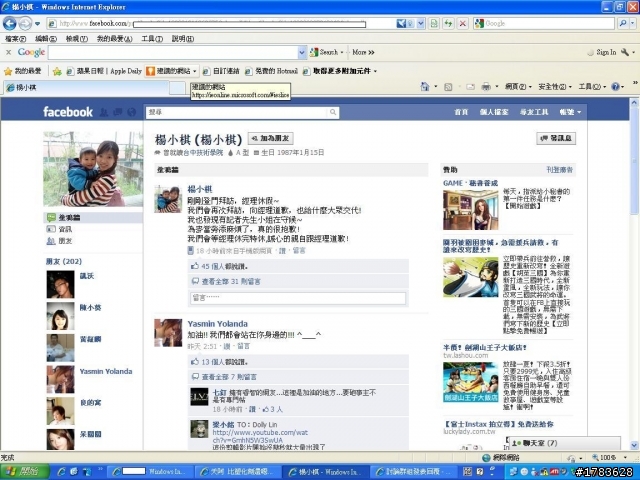Viewport: 640px width, 480px height.
Task: Click the Refresh icon in address bar
Action: (x=448, y=24)
